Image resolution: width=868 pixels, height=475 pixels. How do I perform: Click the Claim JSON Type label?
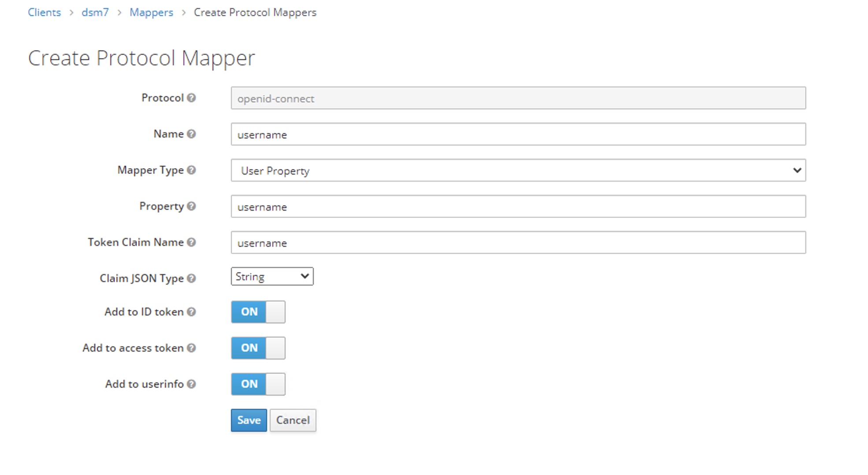141,278
